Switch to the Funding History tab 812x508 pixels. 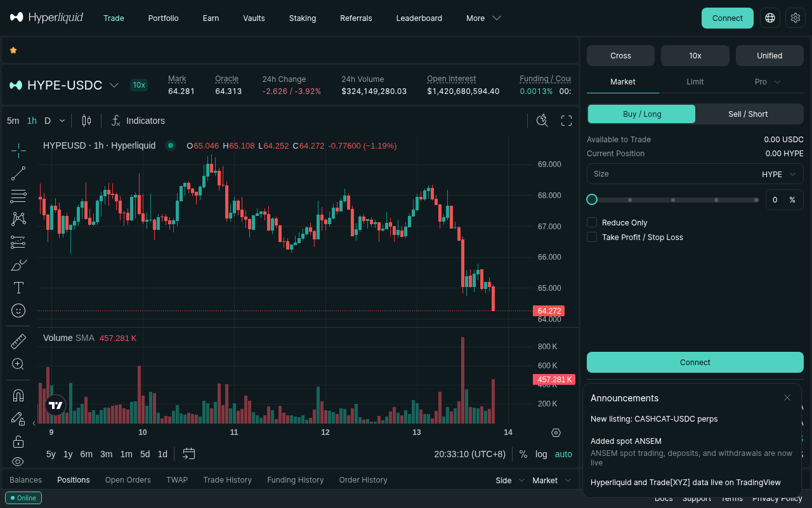(x=296, y=480)
